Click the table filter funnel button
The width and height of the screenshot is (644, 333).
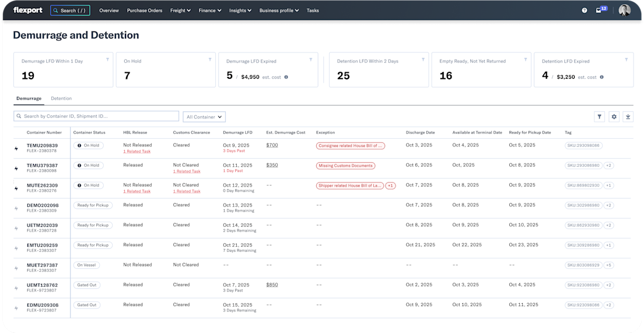[x=600, y=117]
